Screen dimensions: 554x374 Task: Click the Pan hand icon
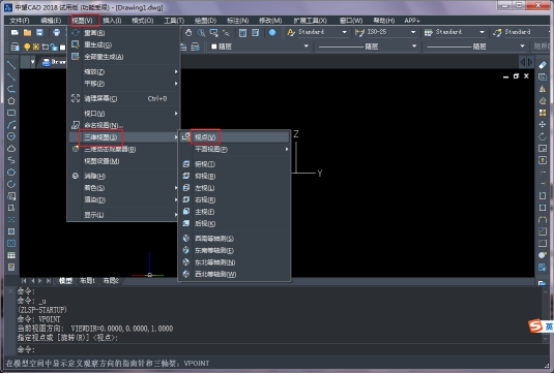click(x=189, y=33)
